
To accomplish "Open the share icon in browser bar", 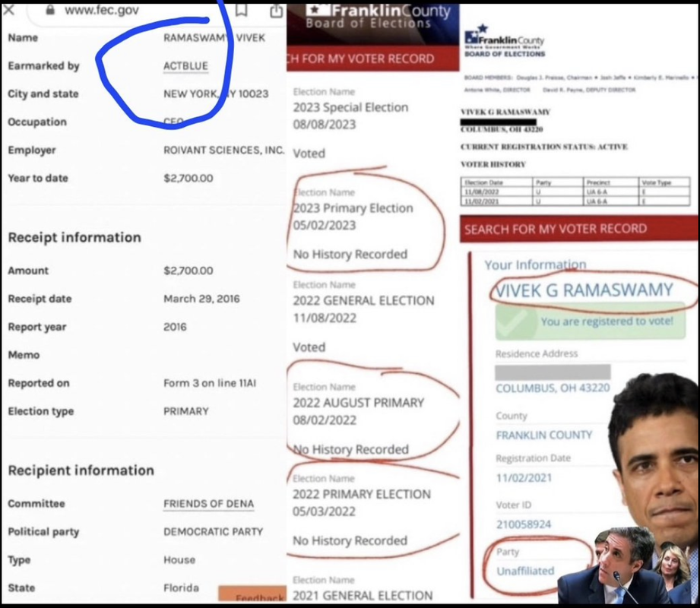I will tap(277, 11).
